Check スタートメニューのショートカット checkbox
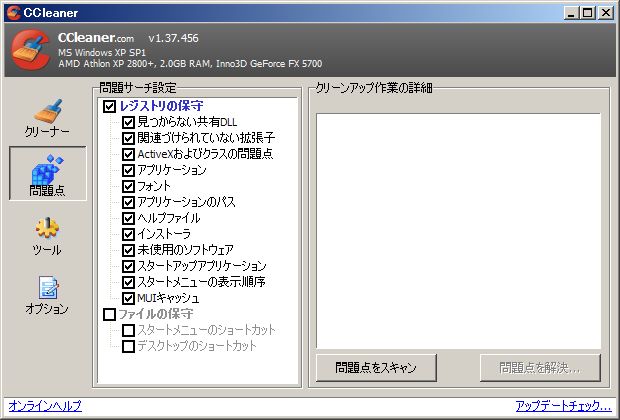The image size is (620, 420). [128, 330]
